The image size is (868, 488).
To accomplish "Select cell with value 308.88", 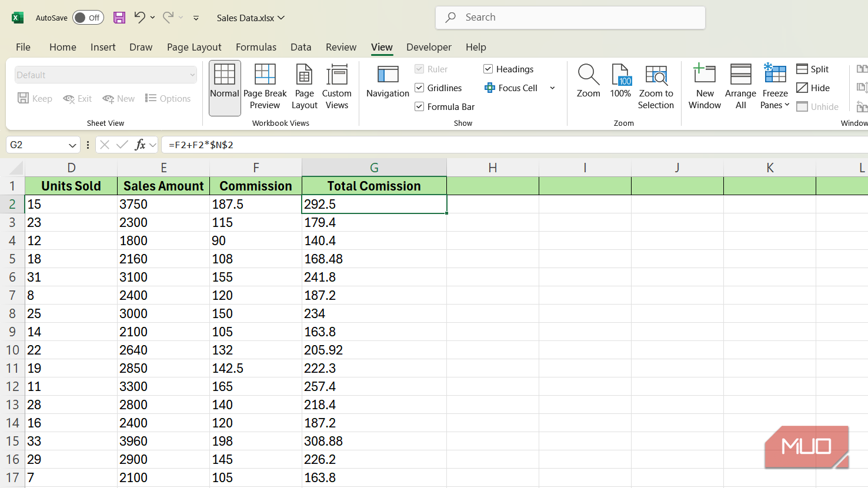I will pyautogui.click(x=374, y=441).
